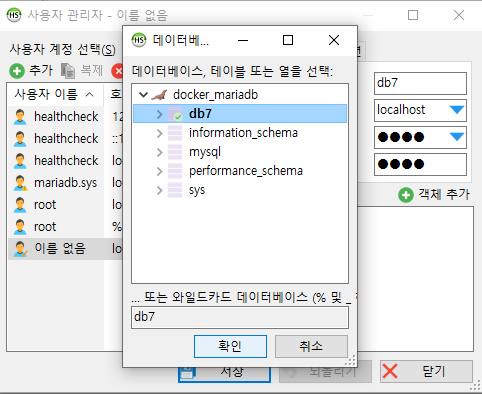Viewport: 482px width, 394px height.
Task: Expand the db7 database node
Action: point(160,114)
